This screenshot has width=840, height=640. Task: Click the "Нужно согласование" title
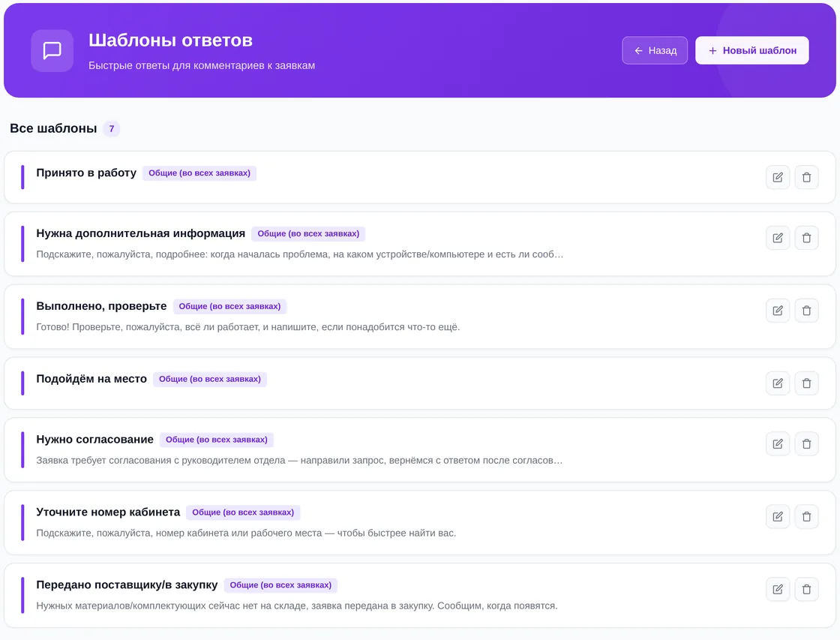click(x=94, y=440)
